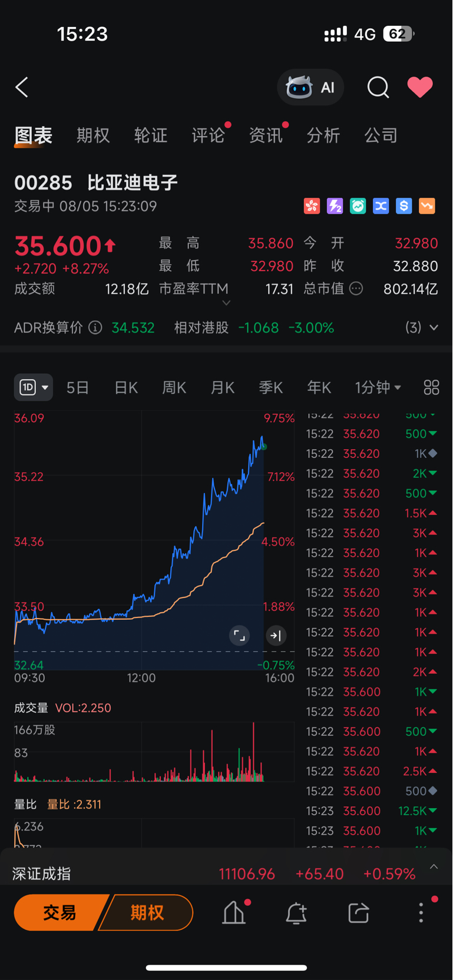Tap the blue crossing-arrows badge icon
The width and height of the screenshot is (453, 980).
click(381, 206)
